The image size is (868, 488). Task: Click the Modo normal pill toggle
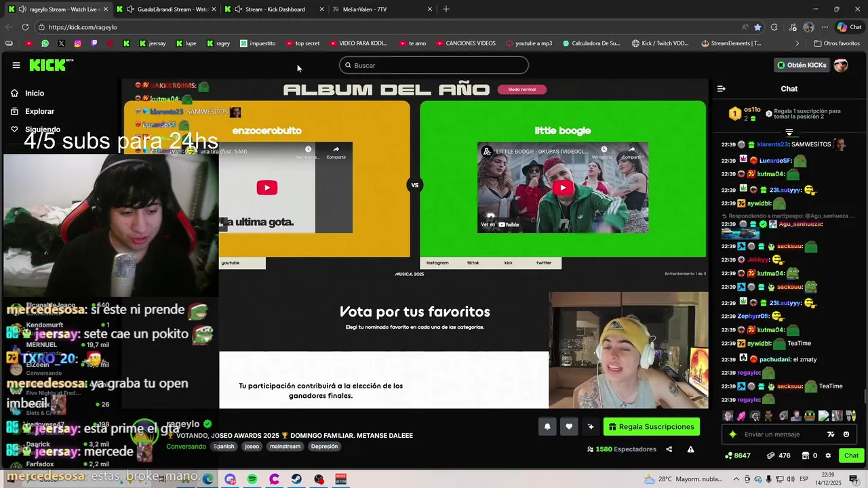click(521, 89)
